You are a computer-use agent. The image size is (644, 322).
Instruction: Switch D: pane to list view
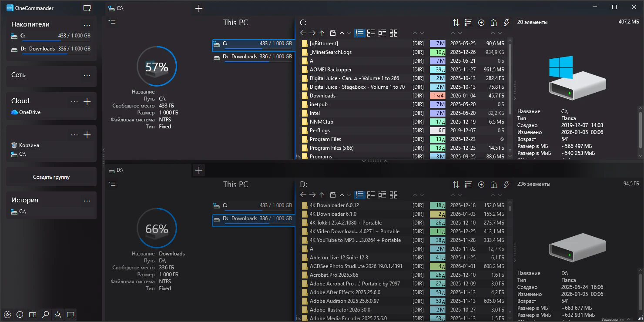click(360, 195)
